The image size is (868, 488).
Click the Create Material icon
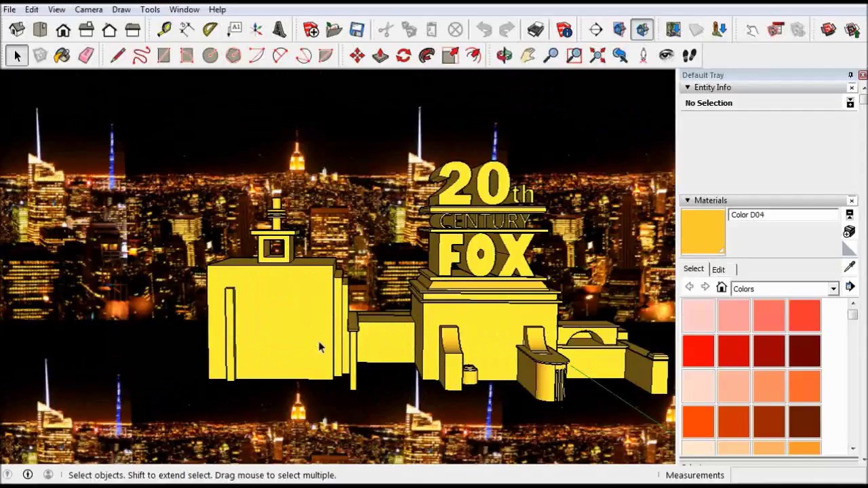(x=849, y=232)
